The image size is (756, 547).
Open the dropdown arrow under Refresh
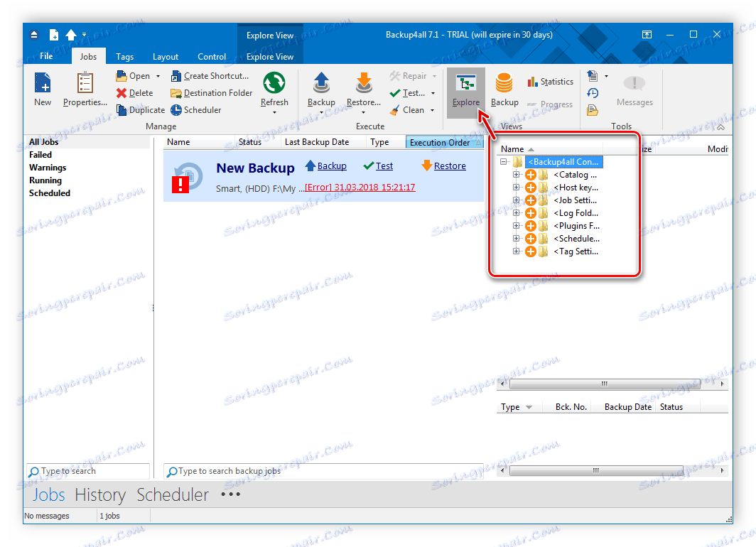point(274,113)
